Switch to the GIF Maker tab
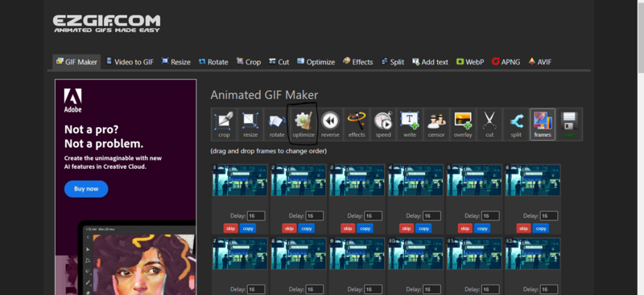The height and width of the screenshot is (295, 644). (76, 62)
